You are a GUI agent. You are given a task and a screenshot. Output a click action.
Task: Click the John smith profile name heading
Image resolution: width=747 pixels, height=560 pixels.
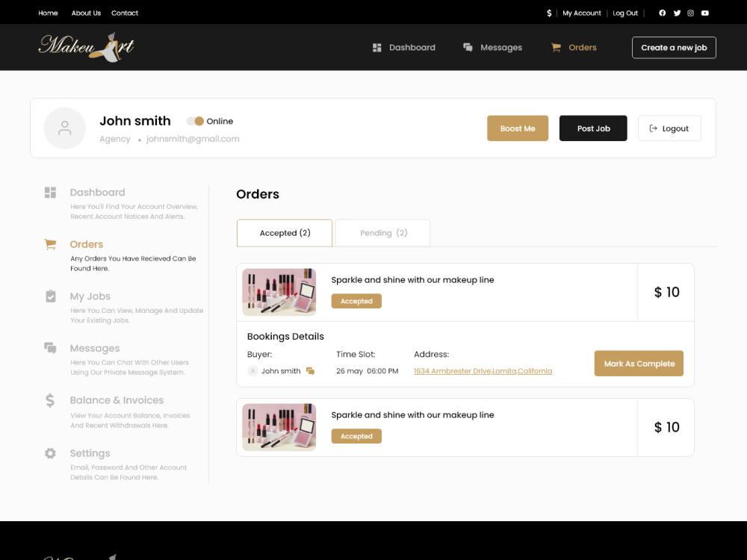tap(134, 121)
